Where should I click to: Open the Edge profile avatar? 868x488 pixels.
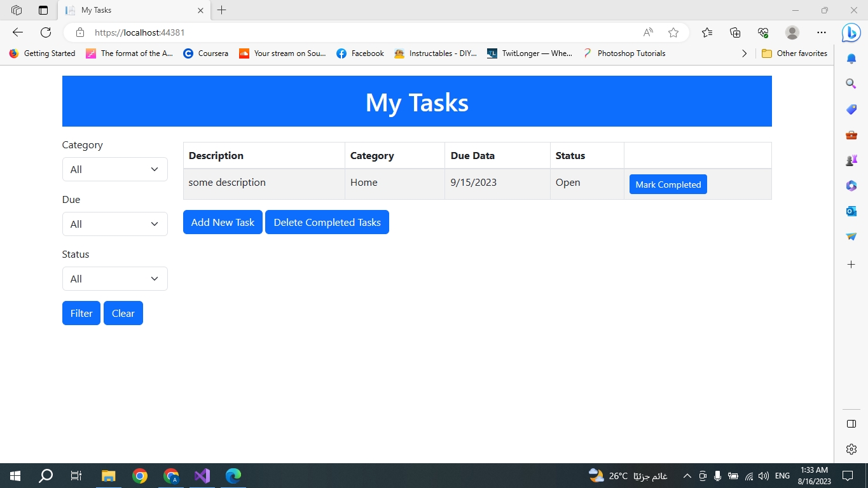tap(792, 32)
